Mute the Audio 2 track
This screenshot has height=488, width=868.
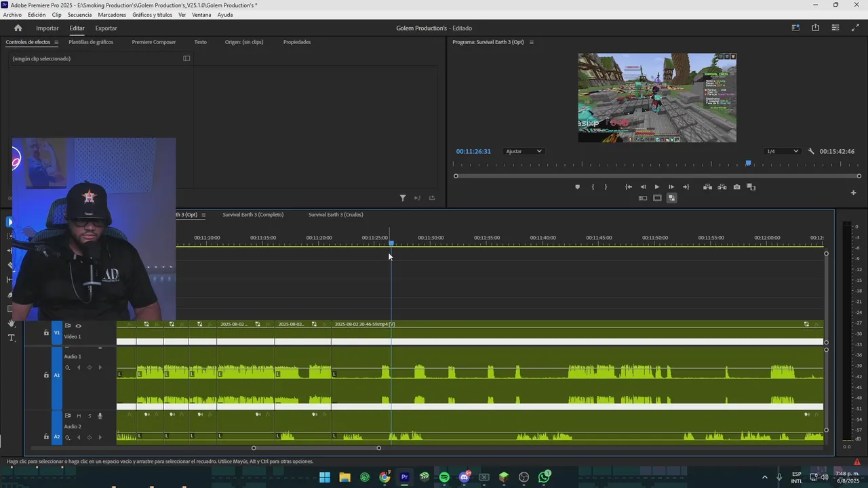tap(79, 415)
